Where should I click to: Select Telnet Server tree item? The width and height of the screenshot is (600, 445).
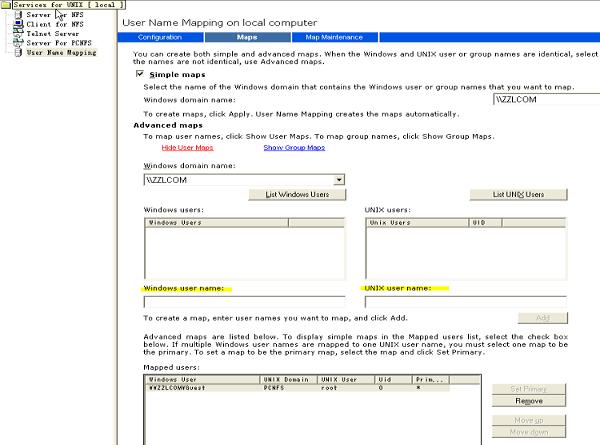click(x=52, y=34)
